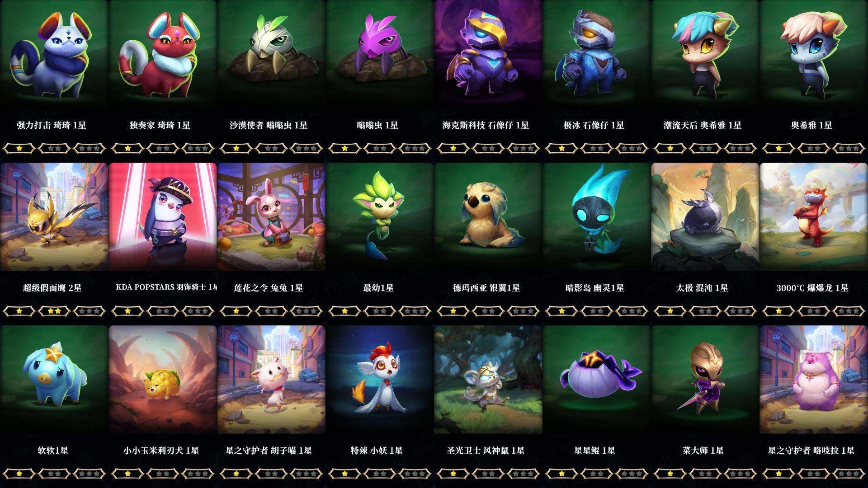This screenshot has height=488, width=868.
Task: Set 沙漠使者 嗡嗡虫 to two-star level
Action: pyautogui.click(x=271, y=148)
